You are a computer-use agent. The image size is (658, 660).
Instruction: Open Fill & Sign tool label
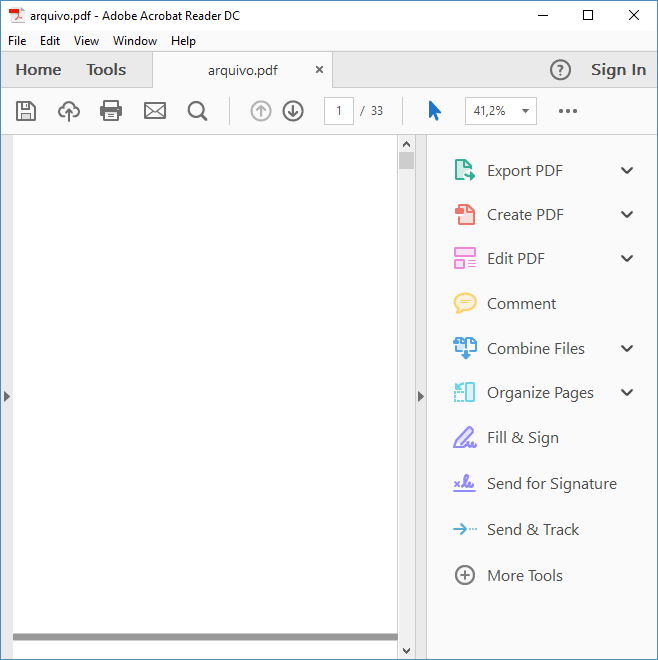click(523, 437)
